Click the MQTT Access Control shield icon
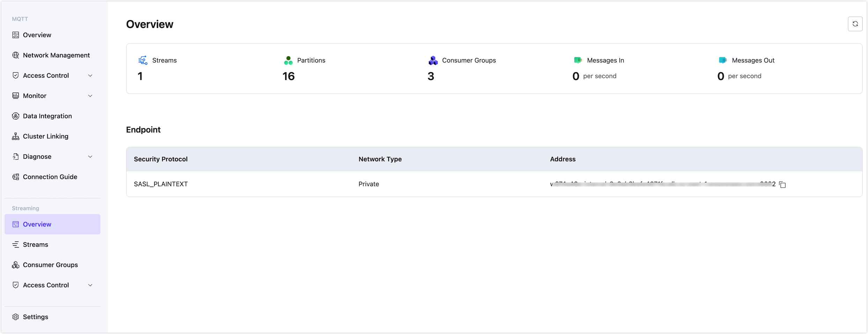This screenshot has height=334, width=868. click(16, 75)
